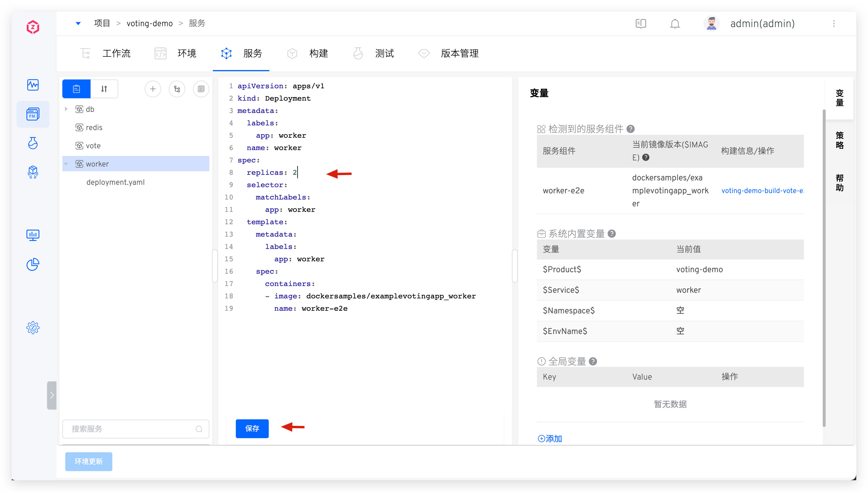
Task: Switch to the 构建 tab
Action: [x=318, y=53]
